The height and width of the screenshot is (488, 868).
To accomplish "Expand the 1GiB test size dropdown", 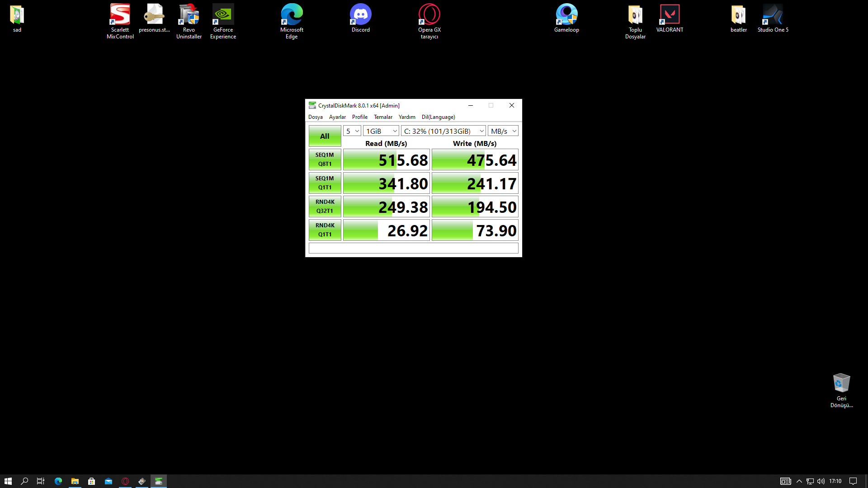I will (x=381, y=131).
